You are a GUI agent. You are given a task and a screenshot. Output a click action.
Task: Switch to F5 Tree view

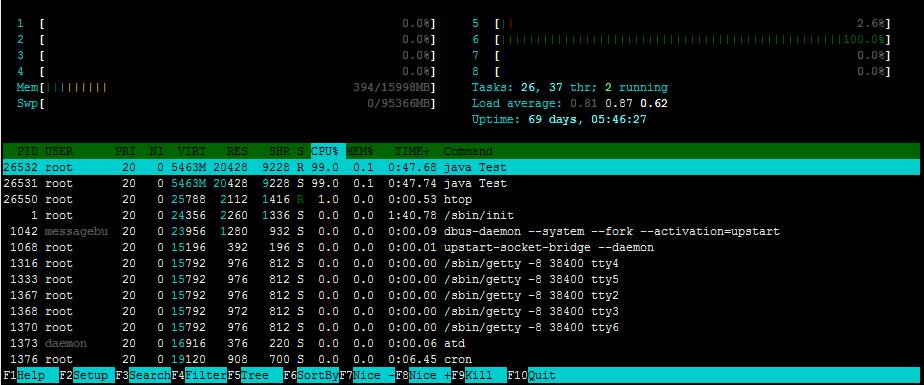pyautogui.click(x=255, y=376)
